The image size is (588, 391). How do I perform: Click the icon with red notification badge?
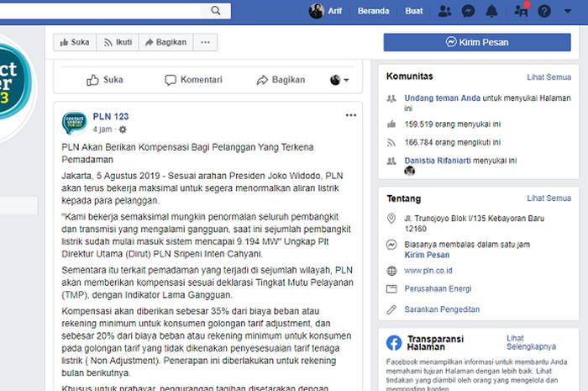pos(522,11)
